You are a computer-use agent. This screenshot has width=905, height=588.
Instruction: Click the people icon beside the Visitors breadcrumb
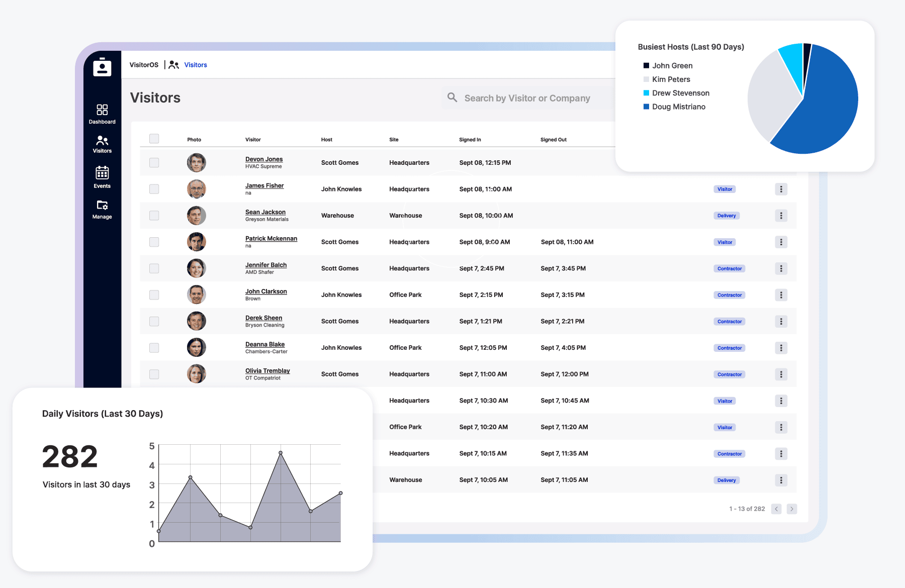(x=174, y=64)
